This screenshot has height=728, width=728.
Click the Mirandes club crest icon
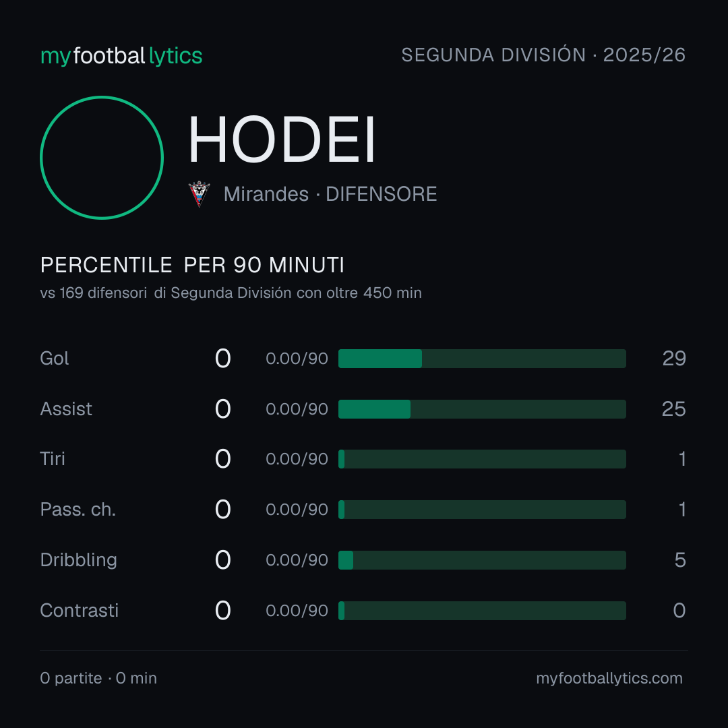pos(199,193)
